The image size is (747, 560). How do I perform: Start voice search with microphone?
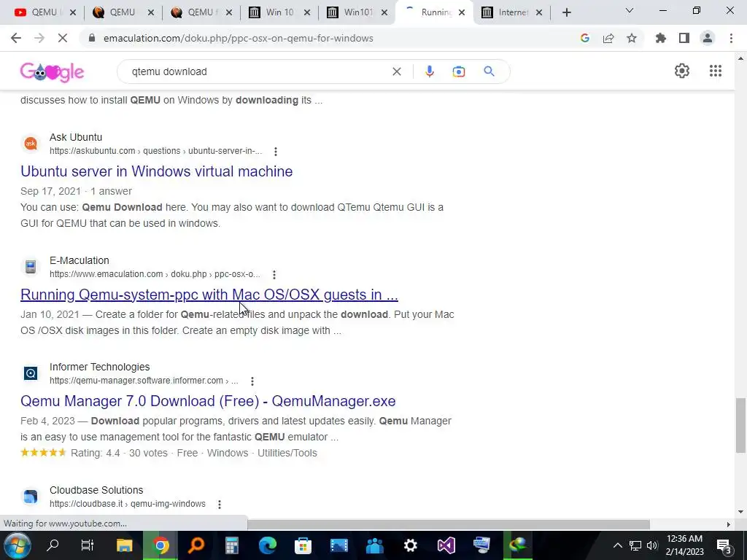429,71
